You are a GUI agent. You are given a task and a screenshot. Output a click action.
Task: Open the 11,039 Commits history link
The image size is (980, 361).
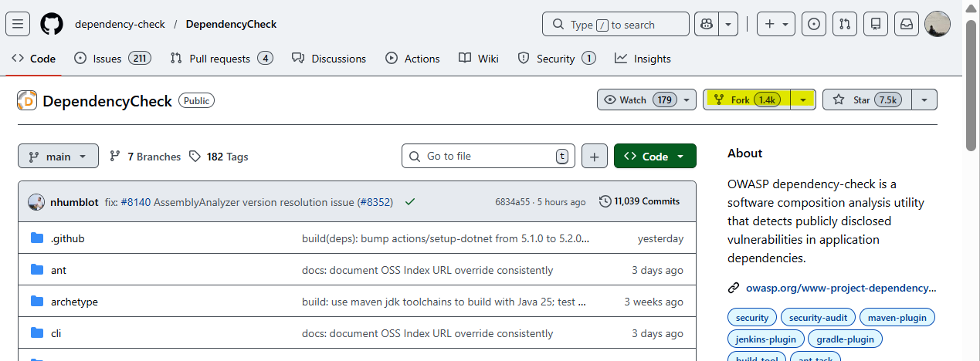(639, 201)
